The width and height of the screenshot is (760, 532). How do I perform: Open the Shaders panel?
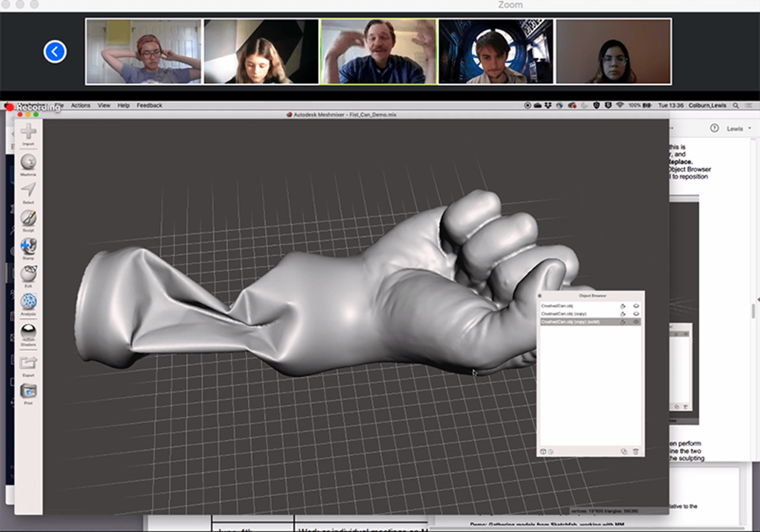click(x=28, y=330)
